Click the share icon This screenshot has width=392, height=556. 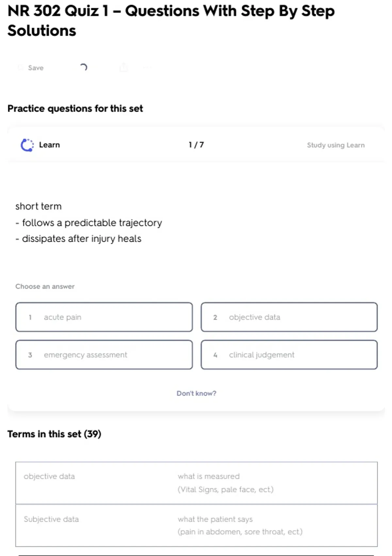pos(123,68)
